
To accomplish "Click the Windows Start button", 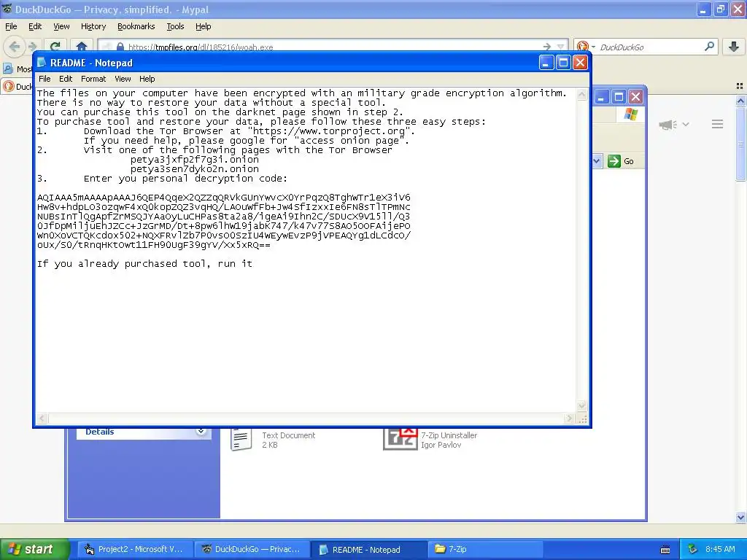I will 34,549.
